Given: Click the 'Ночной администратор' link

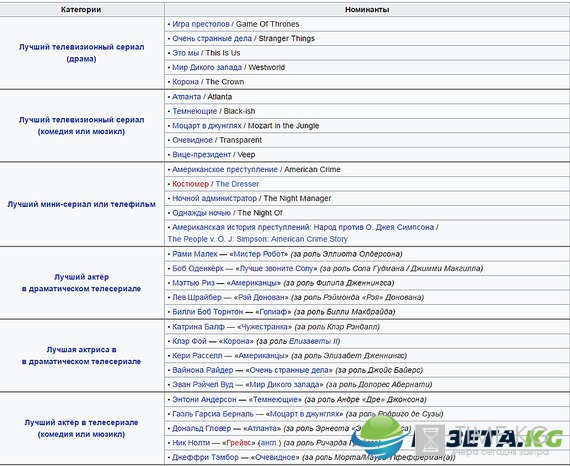Looking at the screenshot, I should (214, 198).
